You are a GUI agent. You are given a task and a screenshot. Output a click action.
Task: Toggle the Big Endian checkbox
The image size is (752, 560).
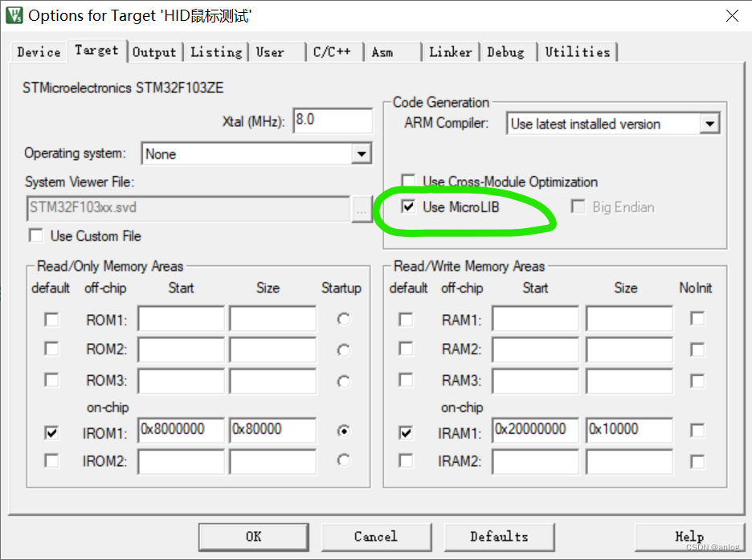point(578,206)
